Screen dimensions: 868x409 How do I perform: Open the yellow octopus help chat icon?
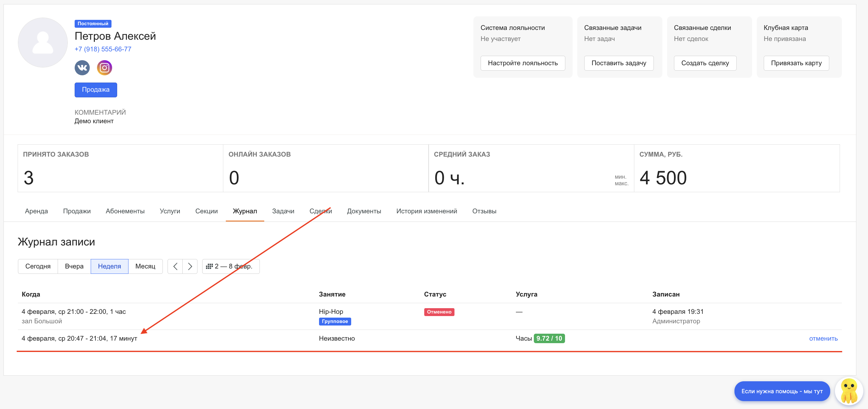pos(848,391)
